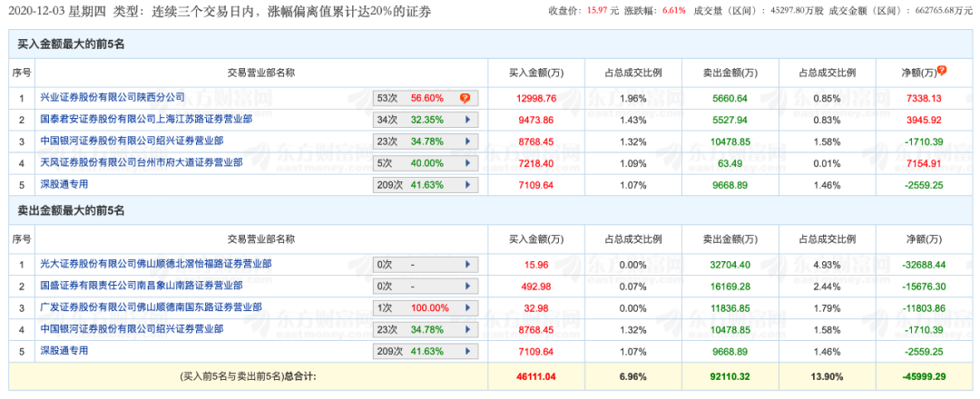This screenshot has width=980, height=399.
Task: Open 兴业证券股份有限公司陕西分公司 link
Action: [x=113, y=97]
